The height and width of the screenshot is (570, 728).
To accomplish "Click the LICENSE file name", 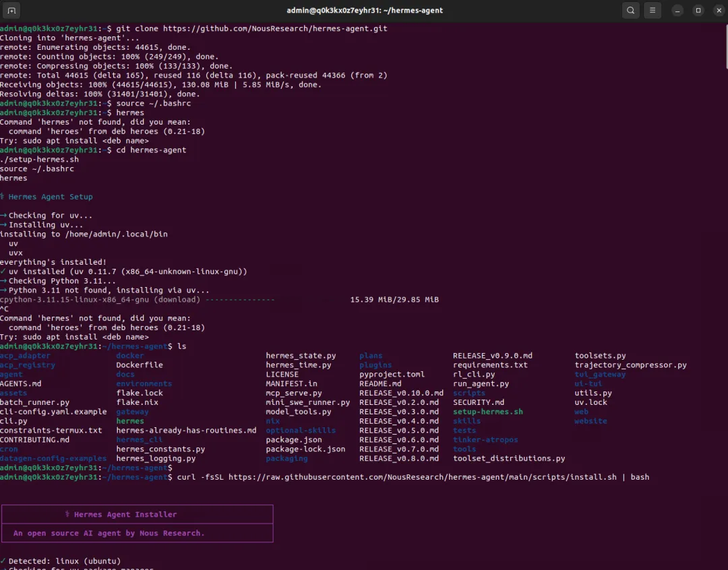I will pyautogui.click(x=282, y=375).
